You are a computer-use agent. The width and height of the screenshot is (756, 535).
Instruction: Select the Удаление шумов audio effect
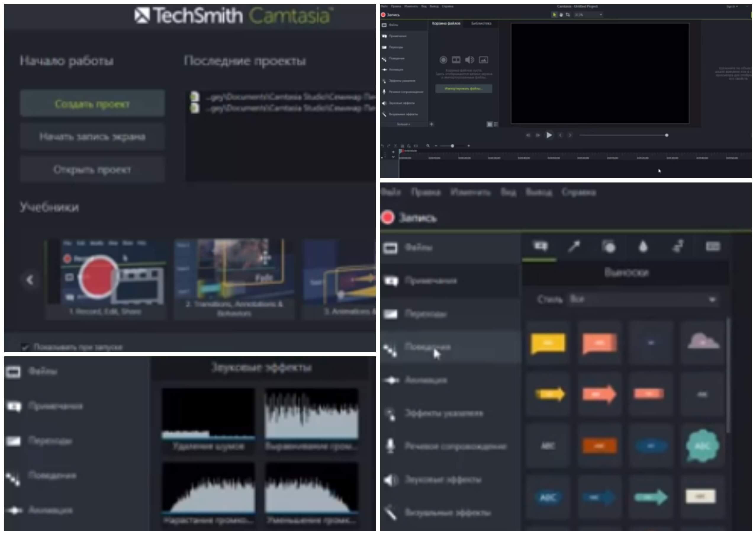208,420
